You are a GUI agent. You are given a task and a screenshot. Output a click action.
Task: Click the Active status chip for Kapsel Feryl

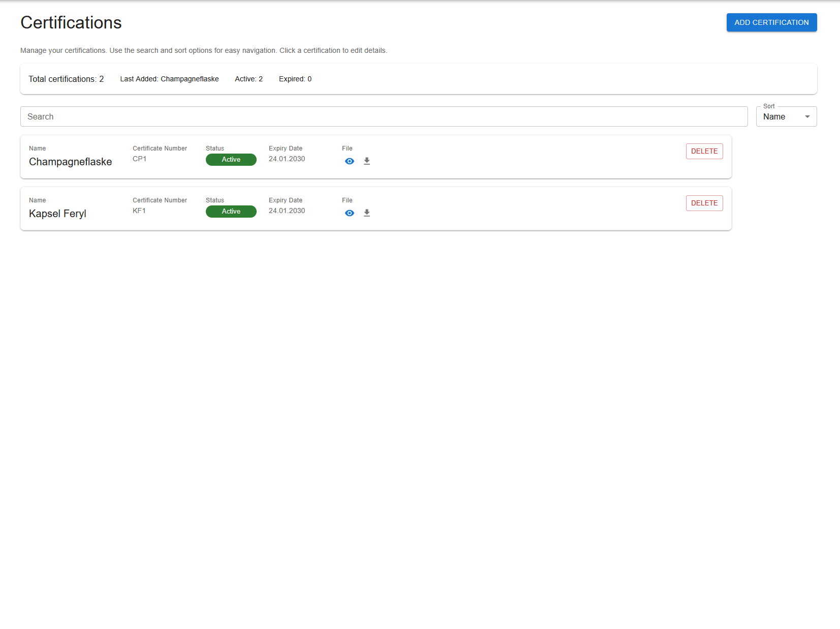coord(231,212)
